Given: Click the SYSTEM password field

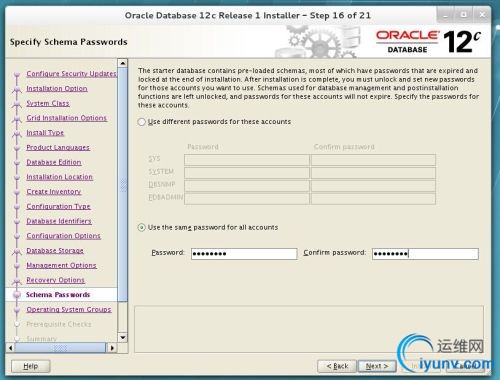Looking at the screenshot, I should [247, 173].
